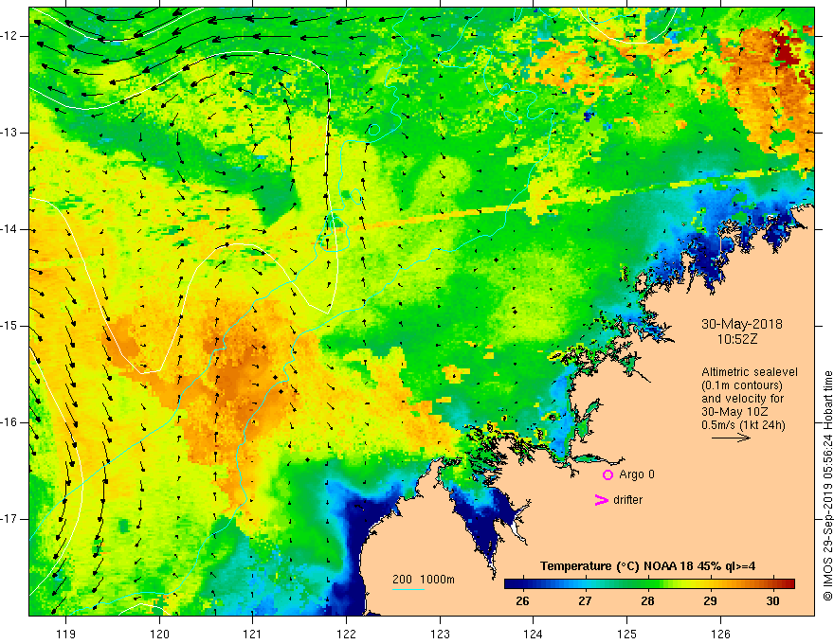Click the longitude label '120'

(159, 634)
